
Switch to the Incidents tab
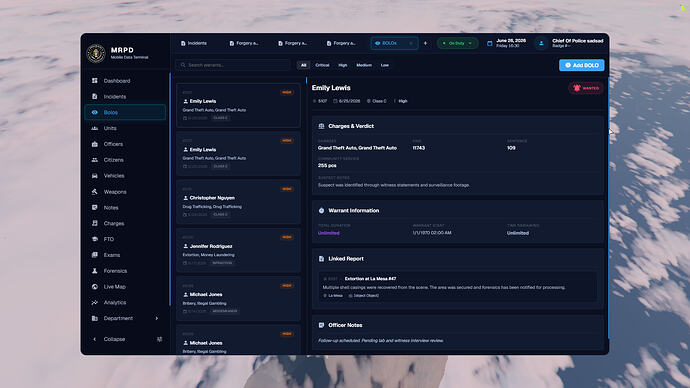(x=194, y=43)
